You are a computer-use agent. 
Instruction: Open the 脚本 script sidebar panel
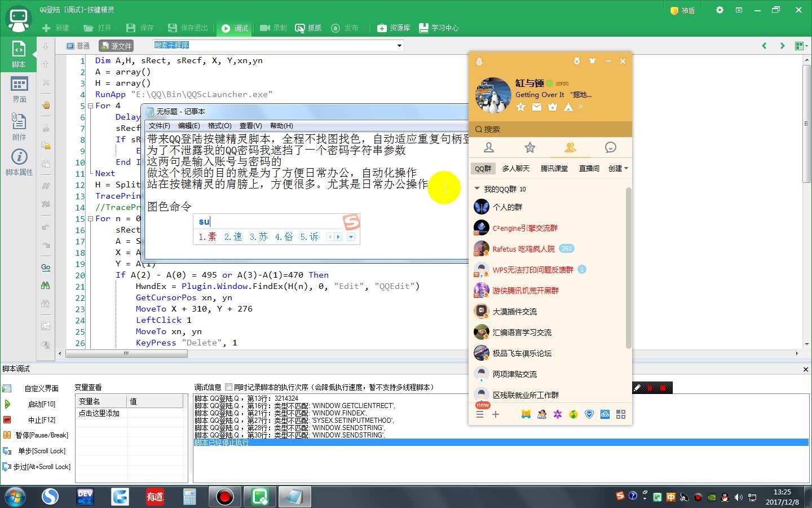pos(19,55)
